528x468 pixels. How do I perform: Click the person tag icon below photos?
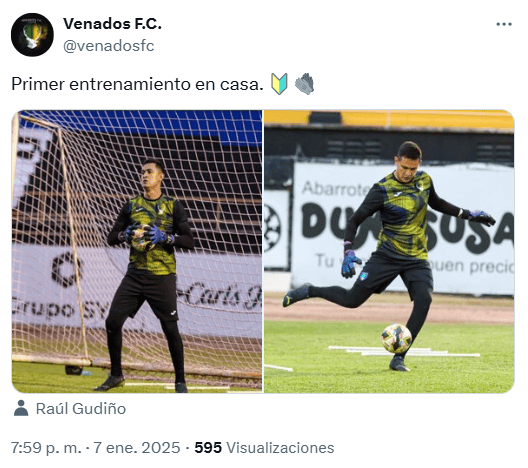pos(21,408)
